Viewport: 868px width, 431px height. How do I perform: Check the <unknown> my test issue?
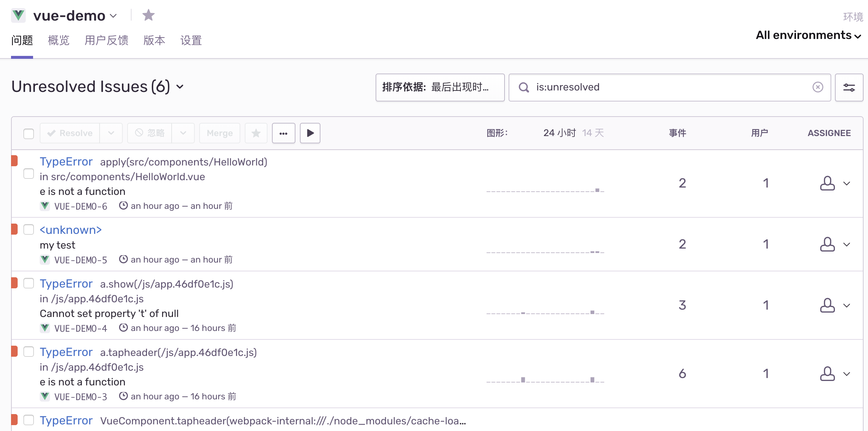point(29,229)
